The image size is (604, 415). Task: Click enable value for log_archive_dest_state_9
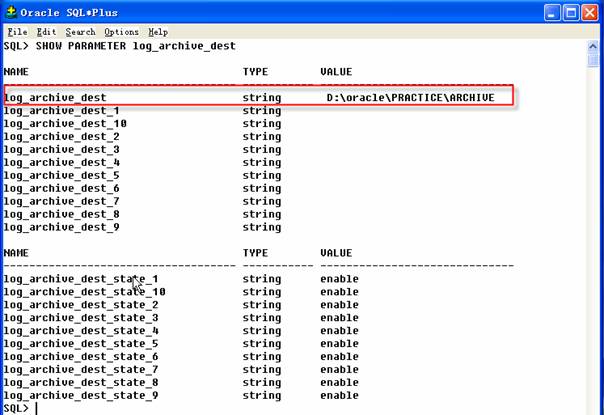click(339, 395)
